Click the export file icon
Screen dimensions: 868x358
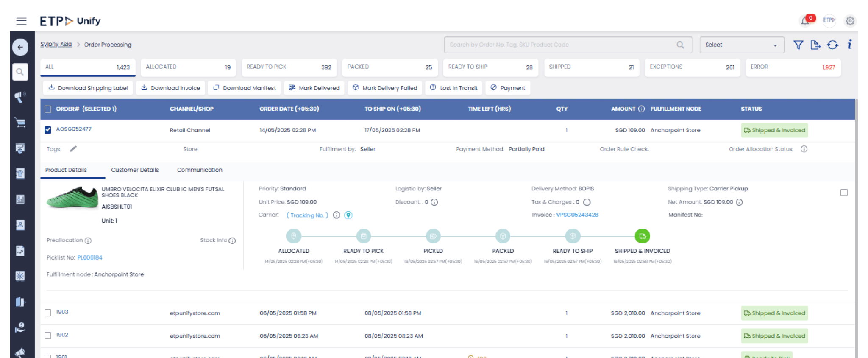[x=815, y=45]
